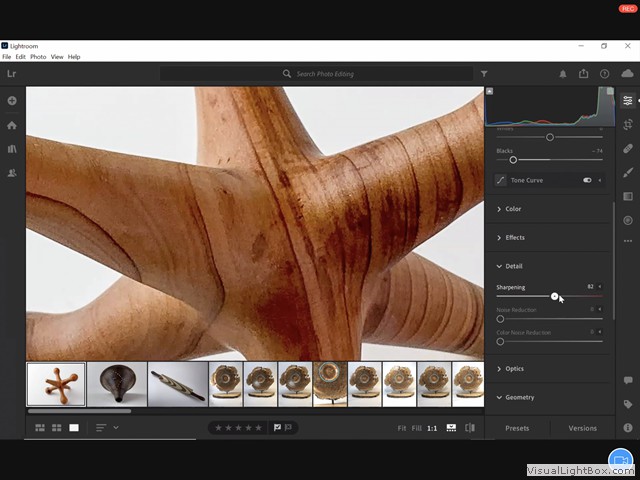This screenshot has width=640, height=480.
Task: Go to Home in left sidebar
Action: pyautogui.click(x=12, y=125)
